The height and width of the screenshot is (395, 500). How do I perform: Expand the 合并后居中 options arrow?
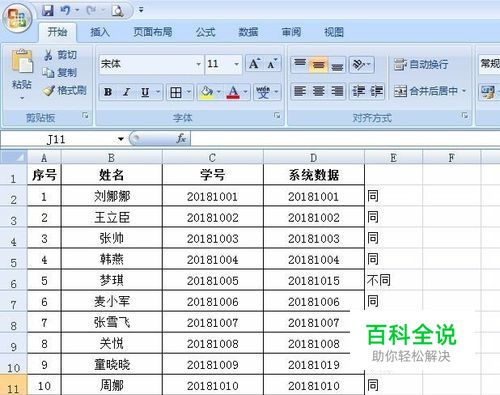point(464,91)
